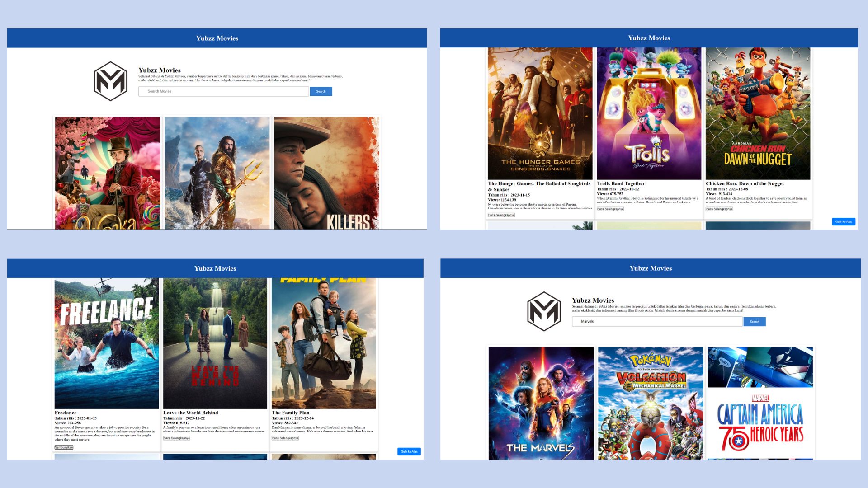This screenshot has height=488, width=868.
Task: Click the title 'Trolls Band Together'
Action: tap(621, 183)
